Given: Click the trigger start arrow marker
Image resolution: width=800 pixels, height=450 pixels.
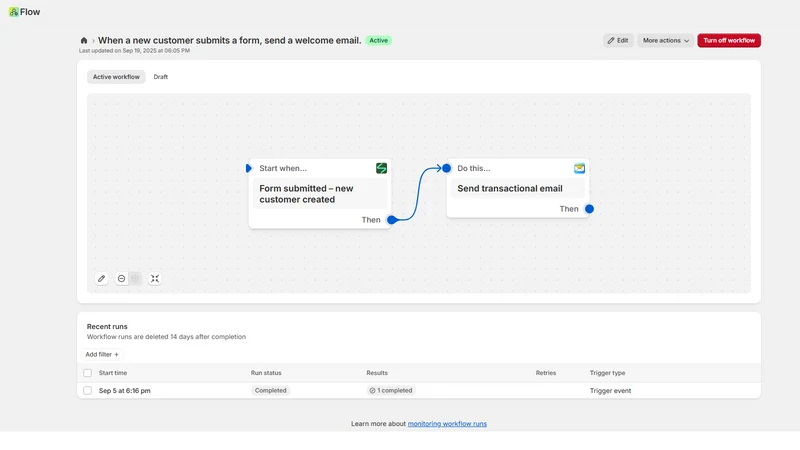Looking at the screenshot, I should tap(248, 168).
